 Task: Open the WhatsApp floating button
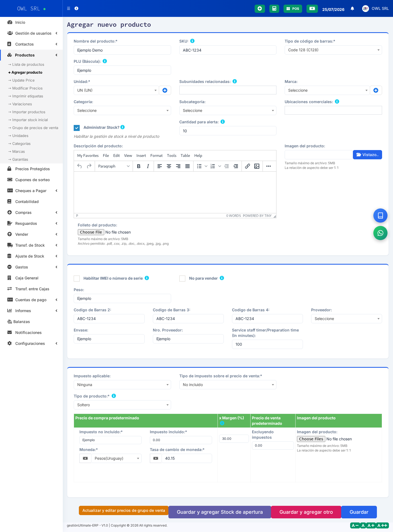[380, 233]
